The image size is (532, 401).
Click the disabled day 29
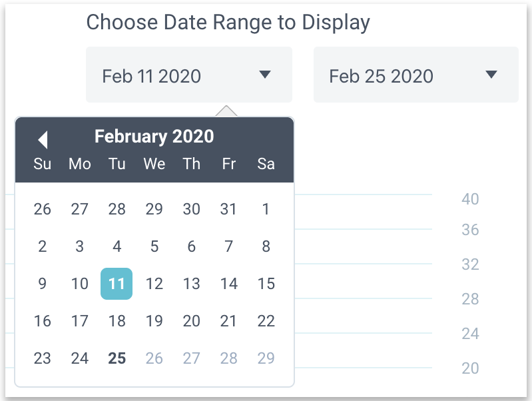(x=266, y=358)
